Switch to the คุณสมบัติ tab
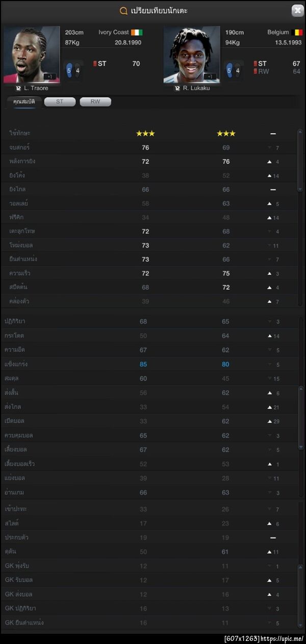Image resolution: width=306 pixels, height=644 pixels. 24,102
